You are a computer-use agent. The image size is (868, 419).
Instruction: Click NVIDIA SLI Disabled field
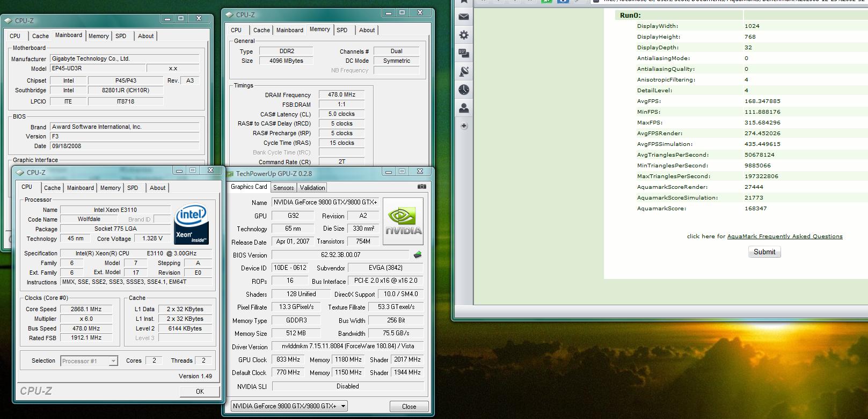coord(348,386)
